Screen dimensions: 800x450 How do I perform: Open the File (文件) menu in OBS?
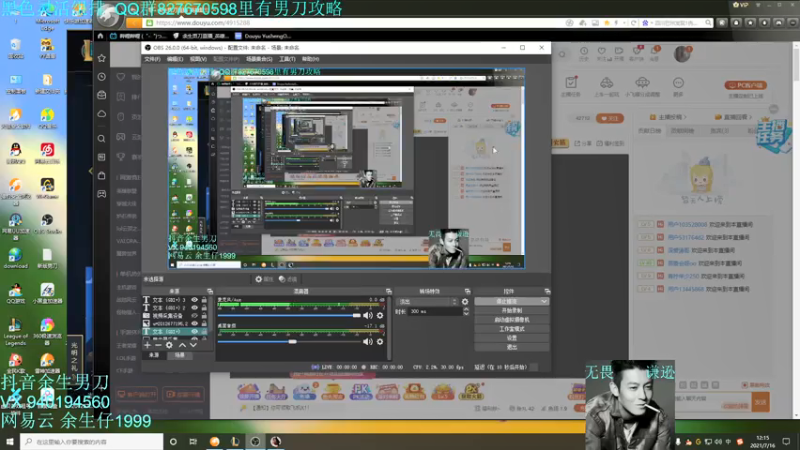[x=152, y=59]
